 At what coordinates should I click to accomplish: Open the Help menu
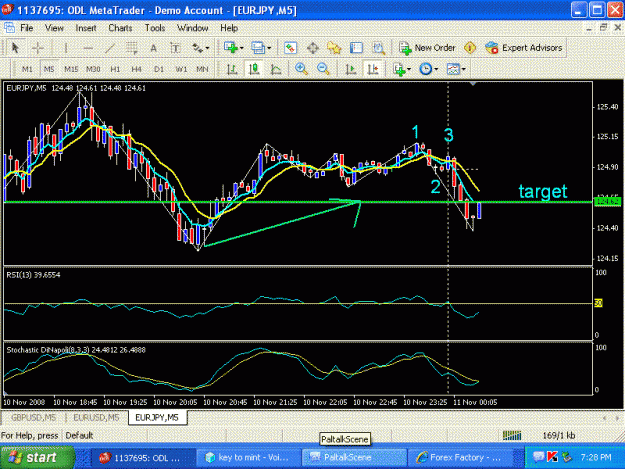tap(229, 28)
